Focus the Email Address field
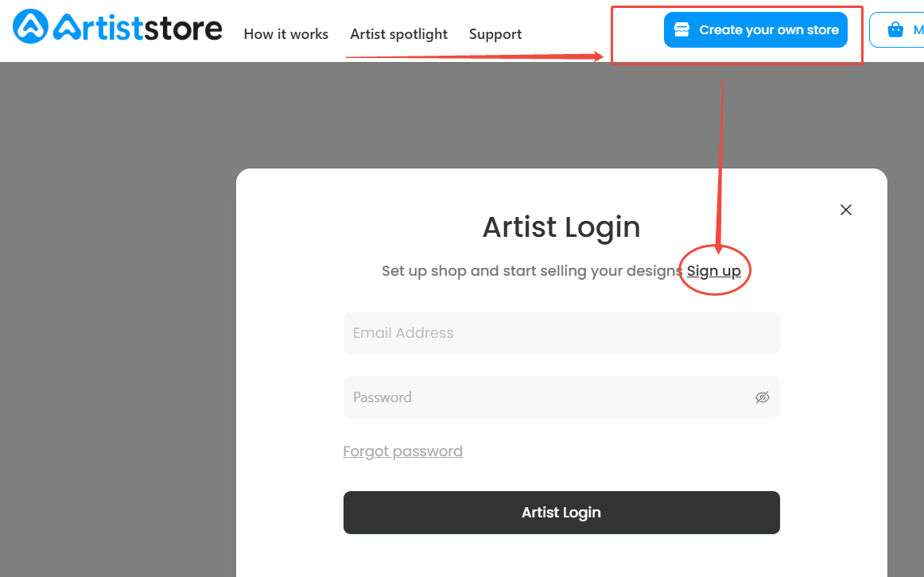The image size is (924, 577). coord(561,333)
